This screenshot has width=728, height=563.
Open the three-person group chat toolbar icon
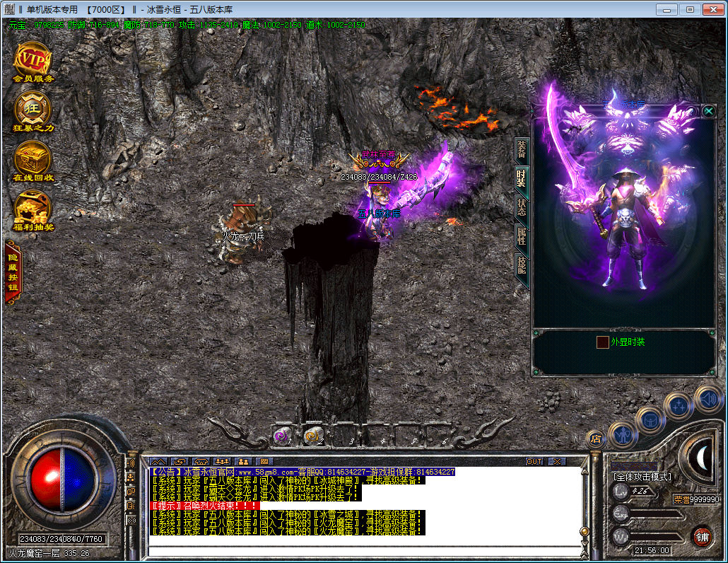pyautogui.click(x=222, y=461)
